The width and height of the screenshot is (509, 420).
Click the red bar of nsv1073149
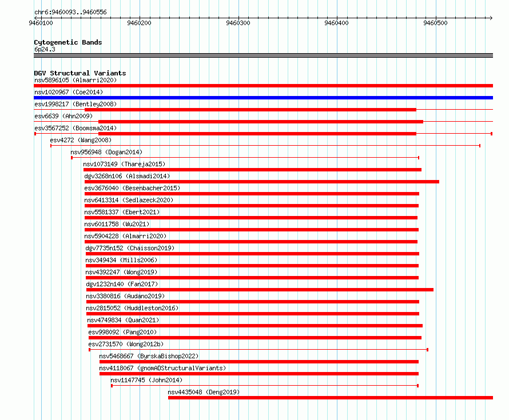click(252, 170)
